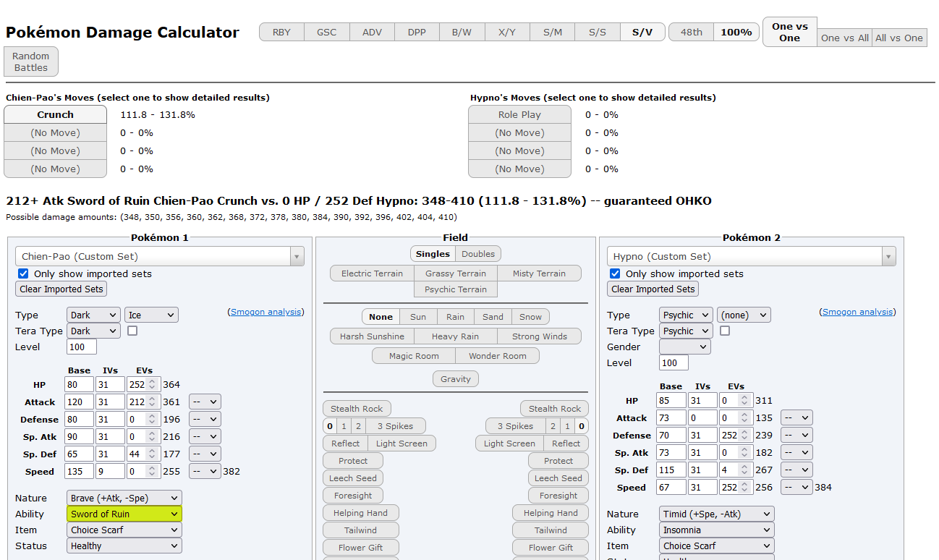Select the 48th notation option
The image size is (939, 560).
tap(691, 32)
